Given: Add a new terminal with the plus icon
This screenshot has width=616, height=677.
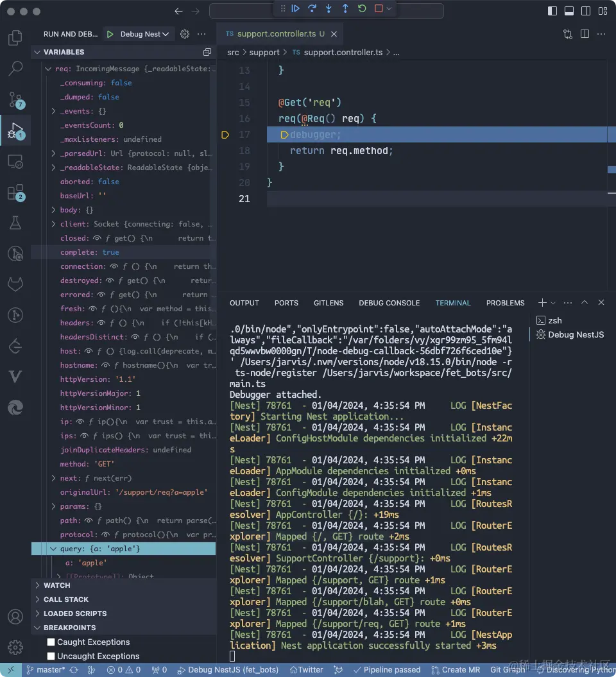Looking at the screenshot, I should [542, 303].
